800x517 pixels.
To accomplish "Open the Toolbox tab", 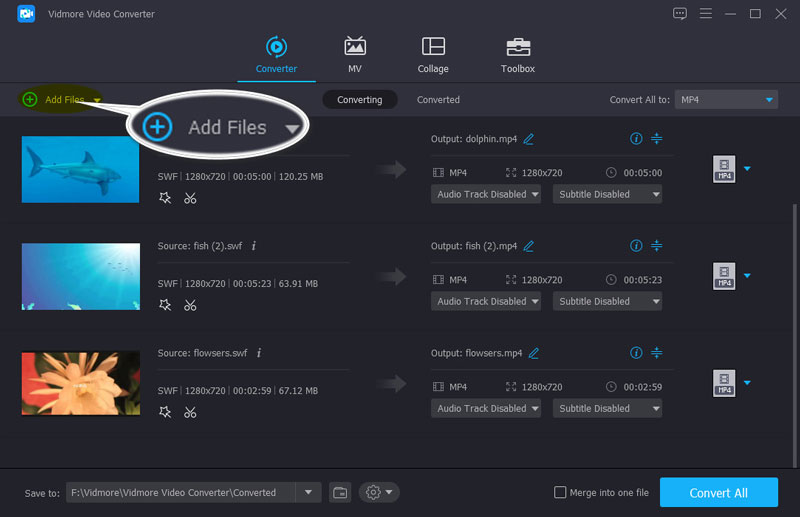I will point(517,55).
